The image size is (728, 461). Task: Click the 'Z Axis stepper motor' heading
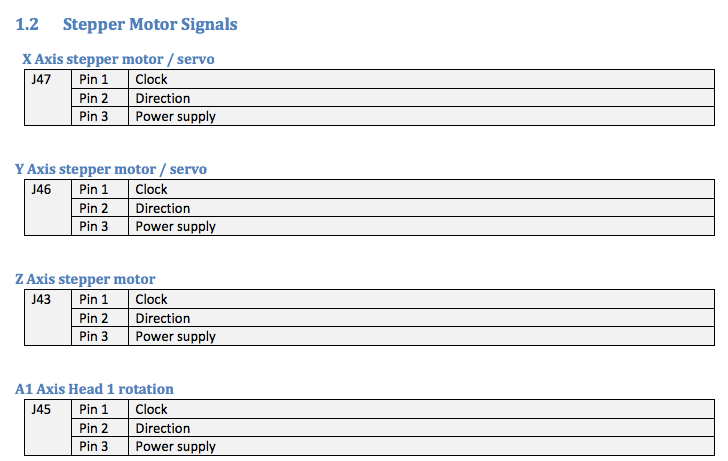pos(85,279)
